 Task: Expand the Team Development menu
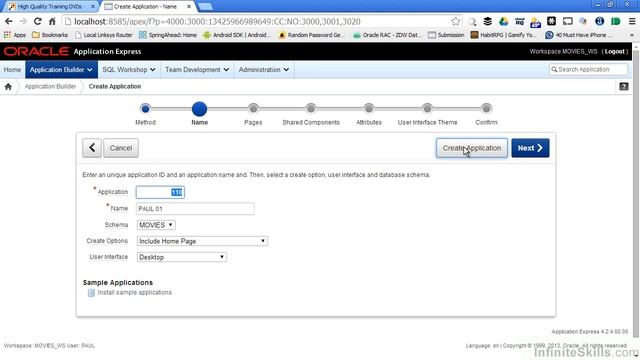click(x=197, y=70)
